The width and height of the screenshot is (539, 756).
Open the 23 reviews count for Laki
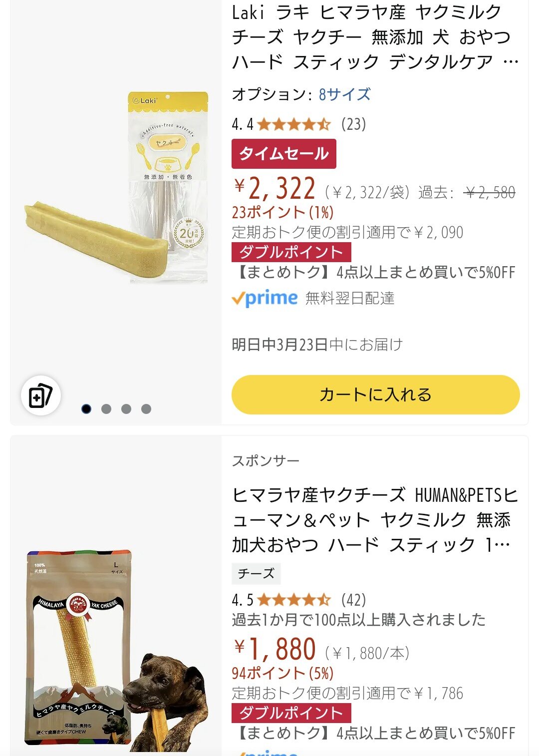coord(353,124)
